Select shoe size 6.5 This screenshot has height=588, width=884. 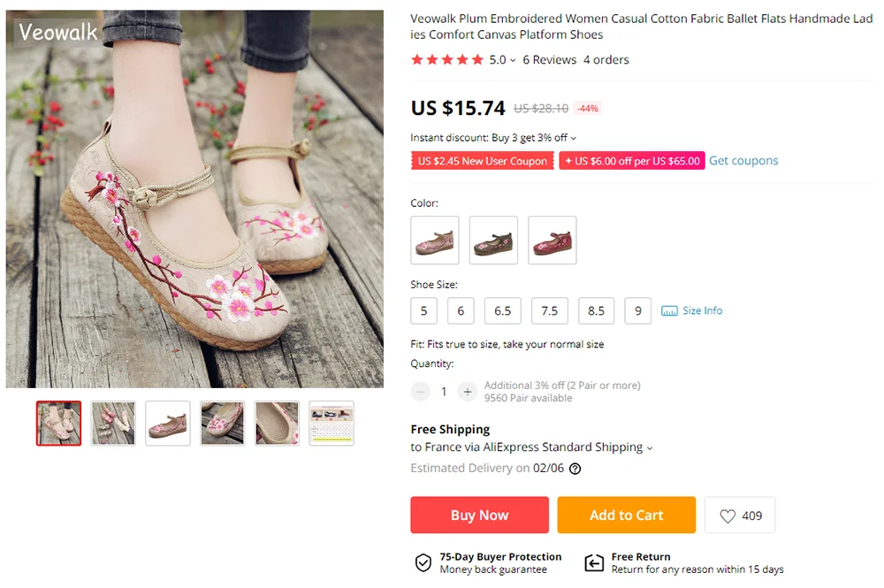pos(502,311)
